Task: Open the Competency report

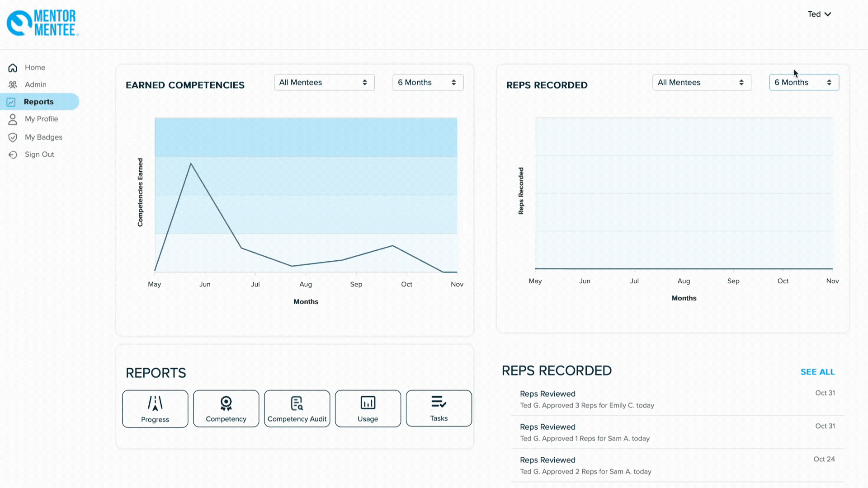Action: click(226, 408)
